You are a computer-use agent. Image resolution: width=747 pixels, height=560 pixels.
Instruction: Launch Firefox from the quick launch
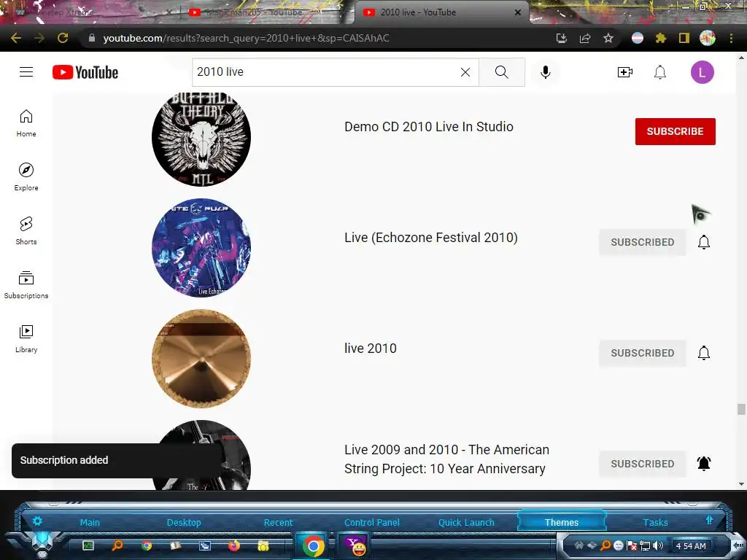pyautogui.click(x=234, y=545)
